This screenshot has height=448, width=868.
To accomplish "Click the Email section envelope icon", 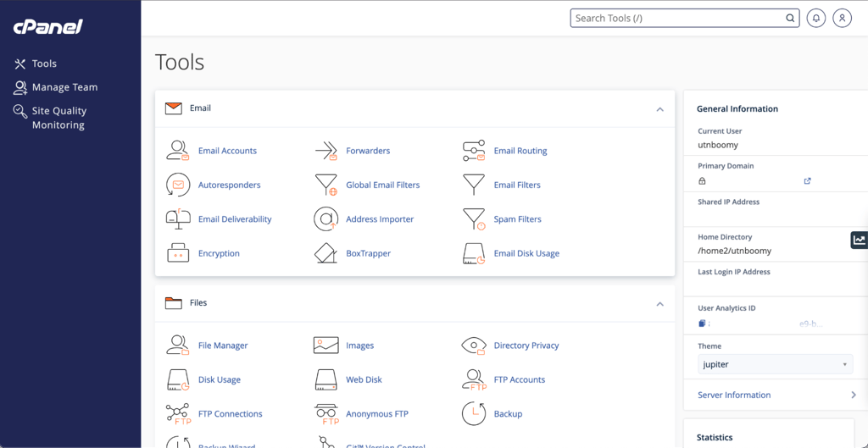I will point(173,108).
